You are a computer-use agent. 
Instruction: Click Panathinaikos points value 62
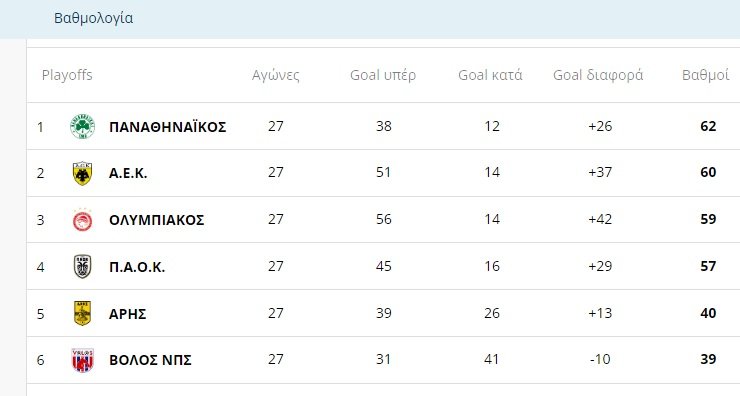click(x=708, y=126)
